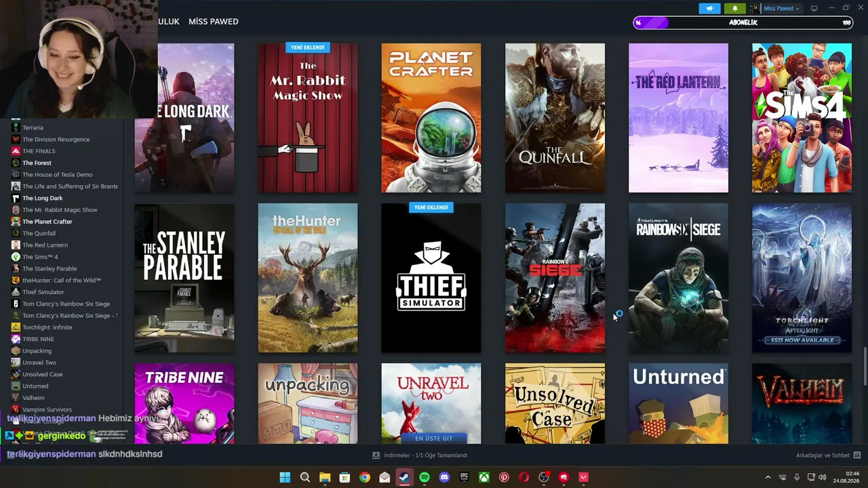Open Pinterest from the taskbar
Viewport: 868px width, 488px height.
point(504,477)
